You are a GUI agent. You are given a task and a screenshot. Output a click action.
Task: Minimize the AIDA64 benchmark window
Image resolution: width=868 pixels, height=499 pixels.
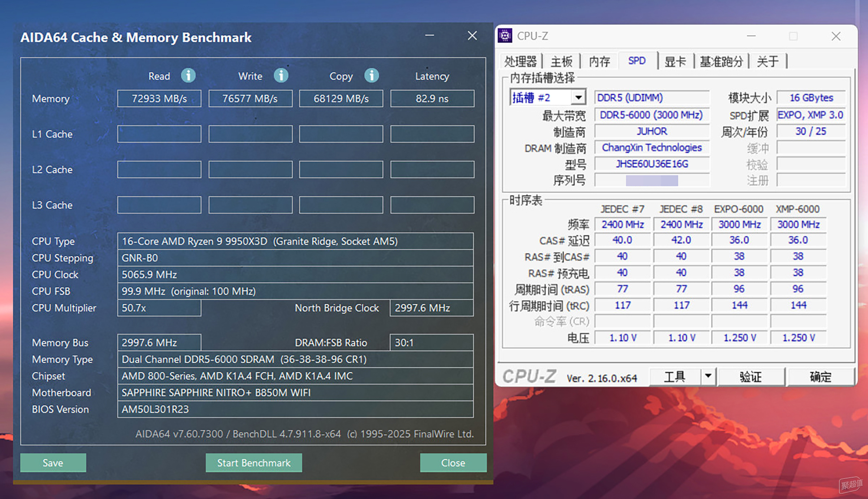430,36
